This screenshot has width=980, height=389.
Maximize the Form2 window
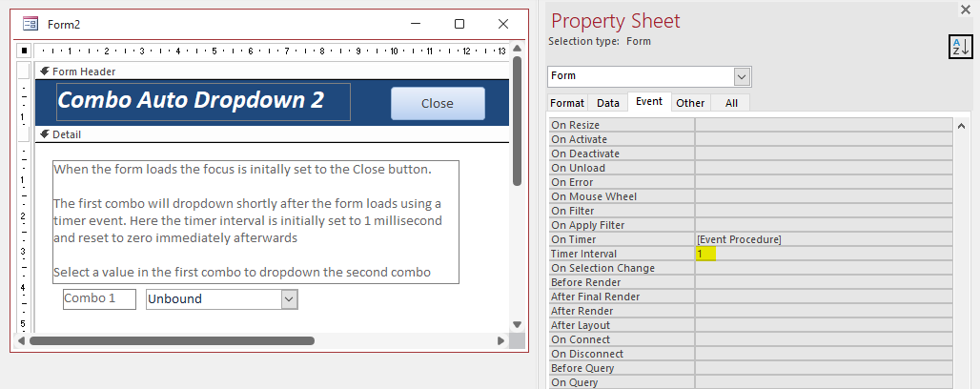click(459, 24)
